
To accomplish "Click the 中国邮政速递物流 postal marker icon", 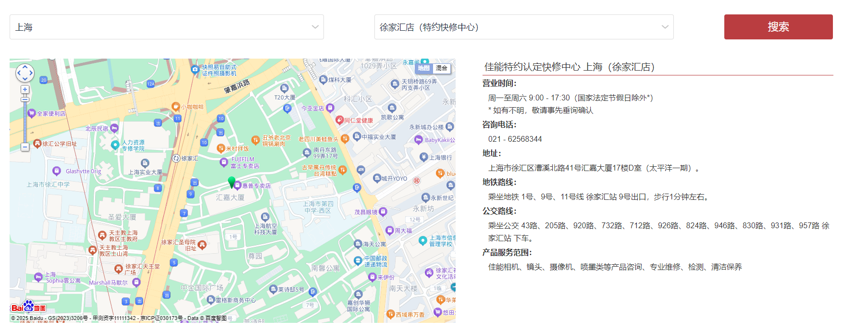I will tap(358, 261).
